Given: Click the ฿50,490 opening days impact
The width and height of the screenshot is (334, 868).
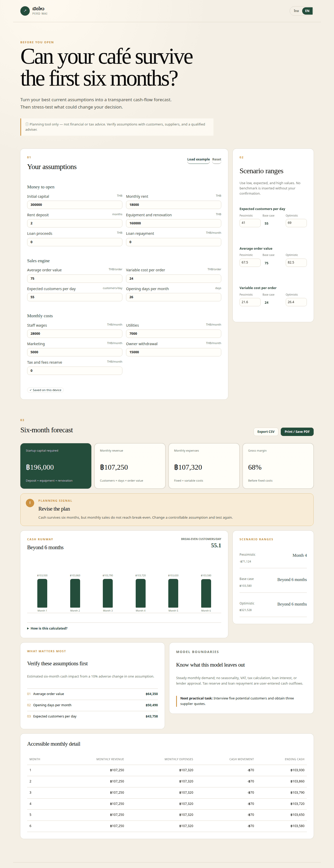Looking at the screenshot, I should click(x=152, y=705).
